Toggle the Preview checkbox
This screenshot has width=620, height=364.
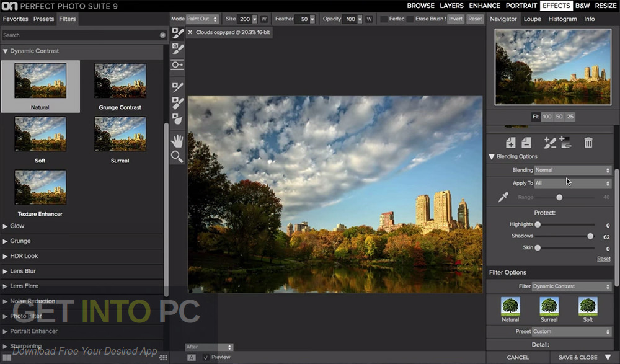click(x=206, y=357)
